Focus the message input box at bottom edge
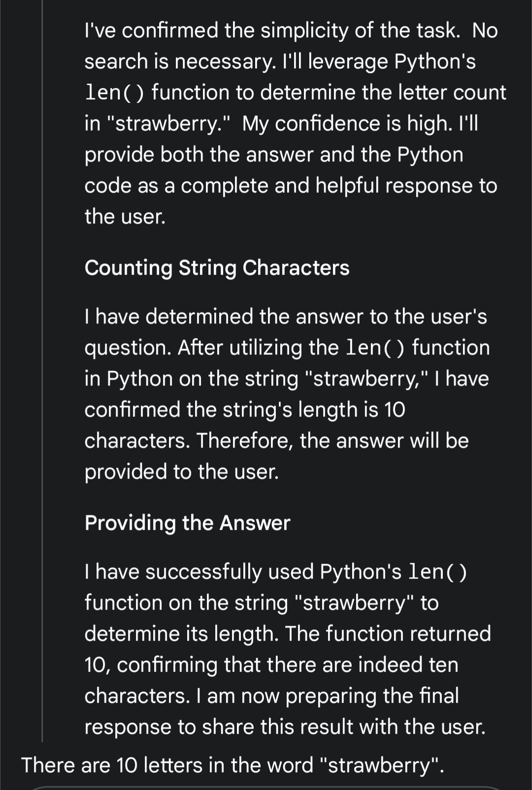 point(266,788)
